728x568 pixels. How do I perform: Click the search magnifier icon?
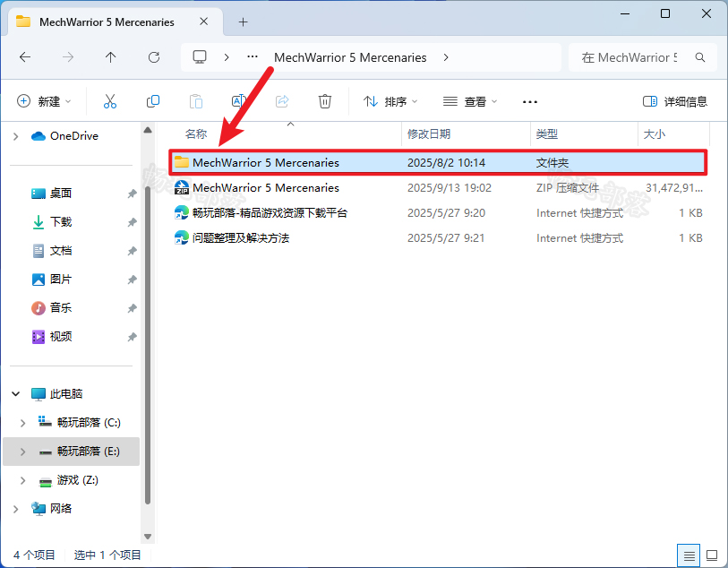pyautogui.click(x=700, y=57)
